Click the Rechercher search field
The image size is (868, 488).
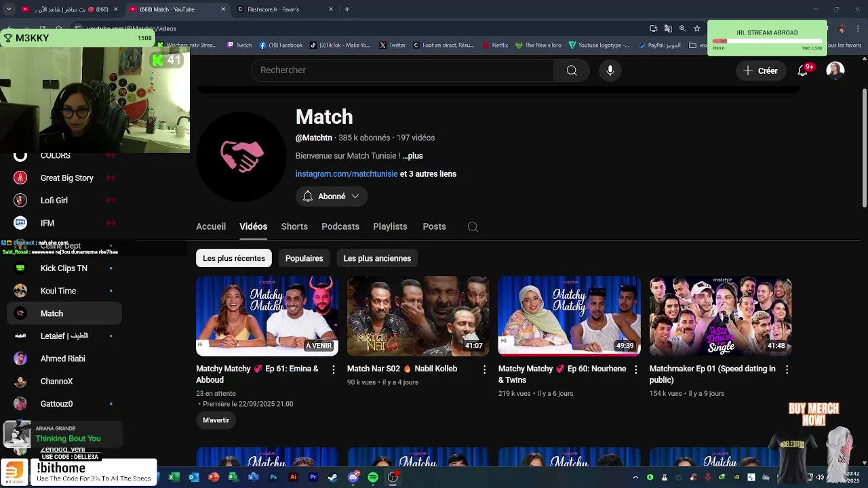[x=403, y=70]
